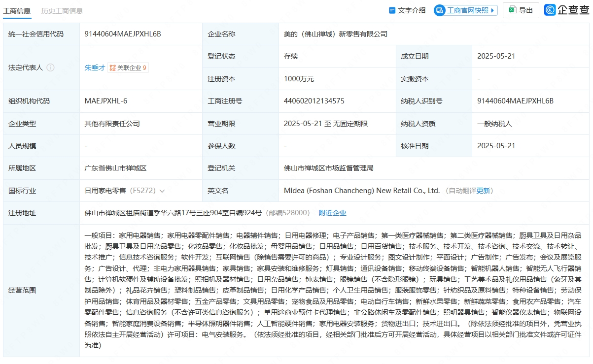Open the 历史工商信息 tab

click(62, 10)
